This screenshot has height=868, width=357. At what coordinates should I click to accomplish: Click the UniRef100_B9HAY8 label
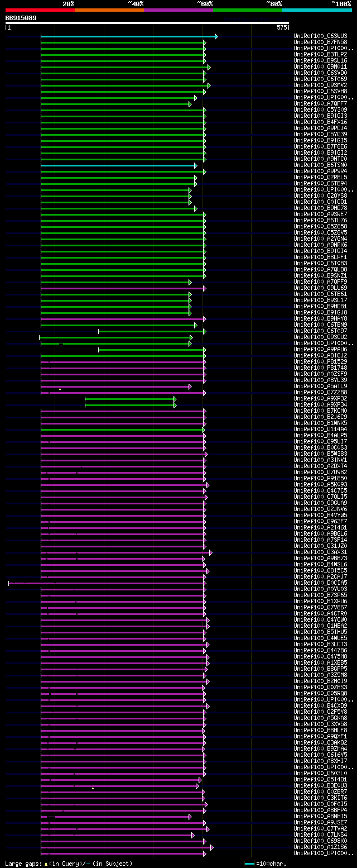[320, 318]
